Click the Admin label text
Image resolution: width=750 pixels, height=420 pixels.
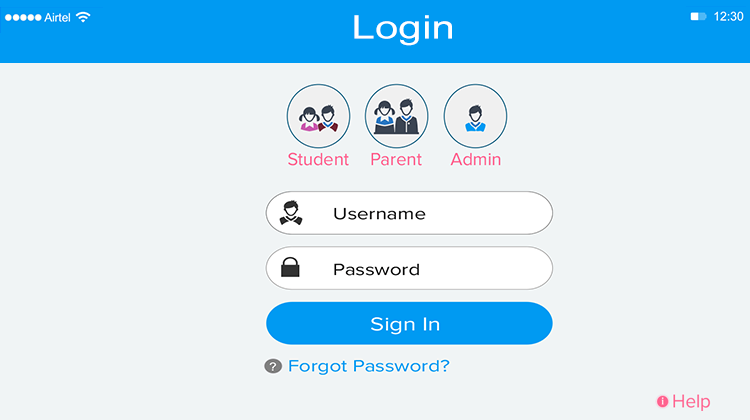point(475,159)
